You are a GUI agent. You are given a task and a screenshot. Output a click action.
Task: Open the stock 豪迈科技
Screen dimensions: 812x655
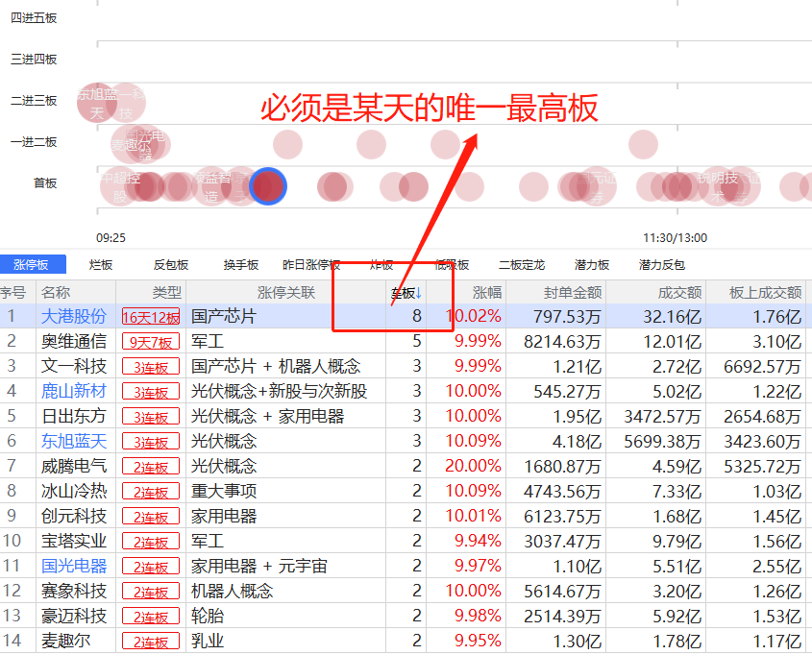(74, 616)
